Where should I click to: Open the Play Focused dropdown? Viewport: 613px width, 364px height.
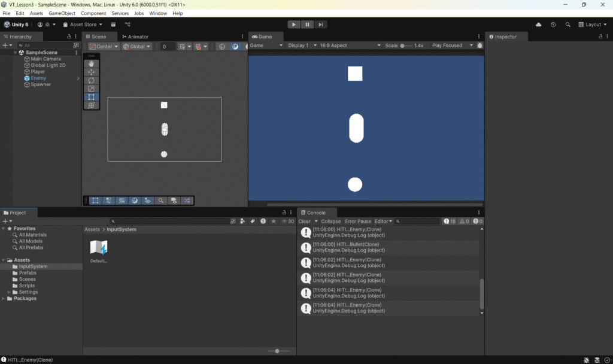452,45
